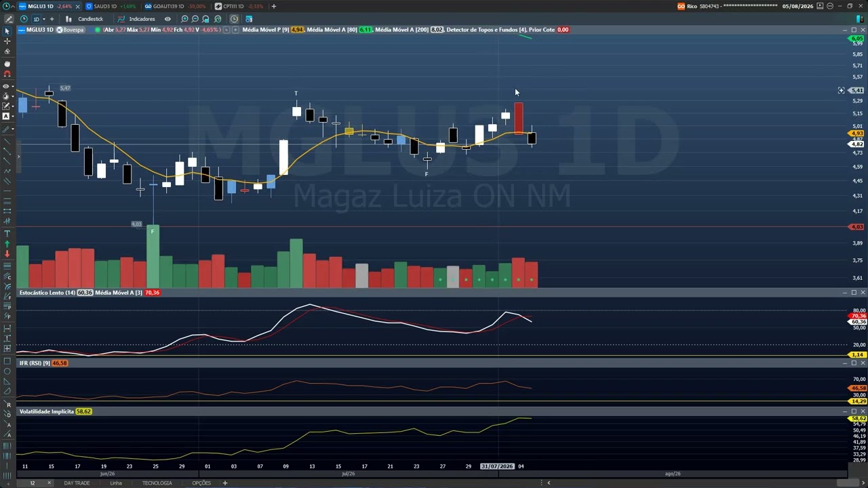
Task: Click the 31/07/2026 date marker on time axis
Action: click(497, 466)
